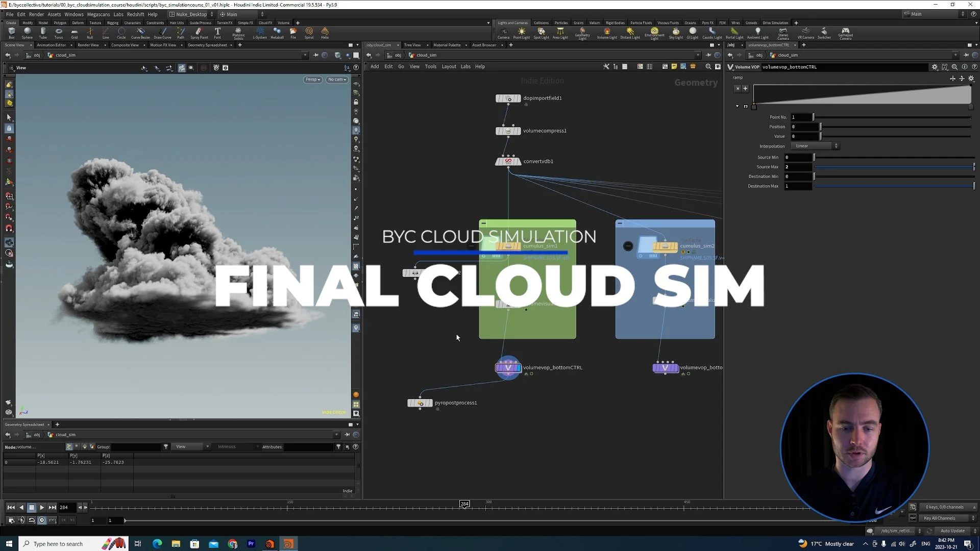This screenshot has width=980, height=551.
Task: Click the current frame field showing 284
Action: (x=64, y=507)
